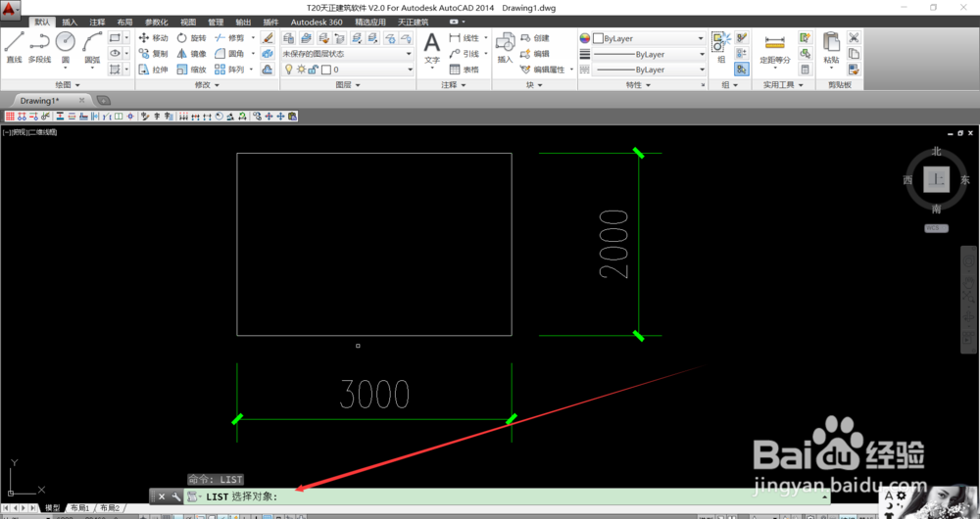The image size is (980, 519).
Task: Expand the 特性 panel
Action: [x=638, y=85]
